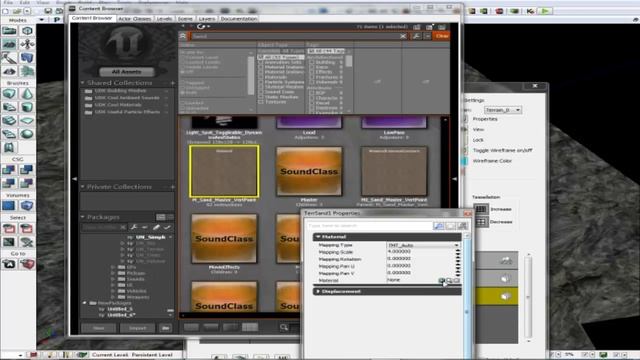The image size is (640, 360).
Task: Select the Texture alignment mode icon
Action: tap(27, 44)
